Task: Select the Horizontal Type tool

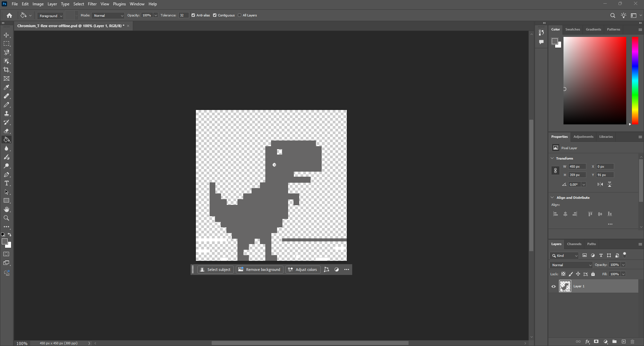Action: [x=6, y=183]
